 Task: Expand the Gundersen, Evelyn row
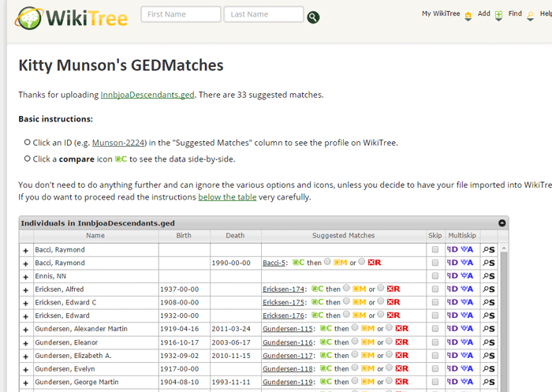[x=25, y=370]
